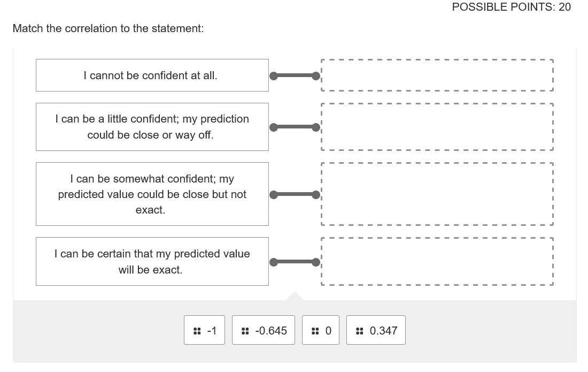The height and width of the screenshot is (372, 588).
Task: Click the drag handle on the 0.347 tile
Action: click(x=359, y=330)
